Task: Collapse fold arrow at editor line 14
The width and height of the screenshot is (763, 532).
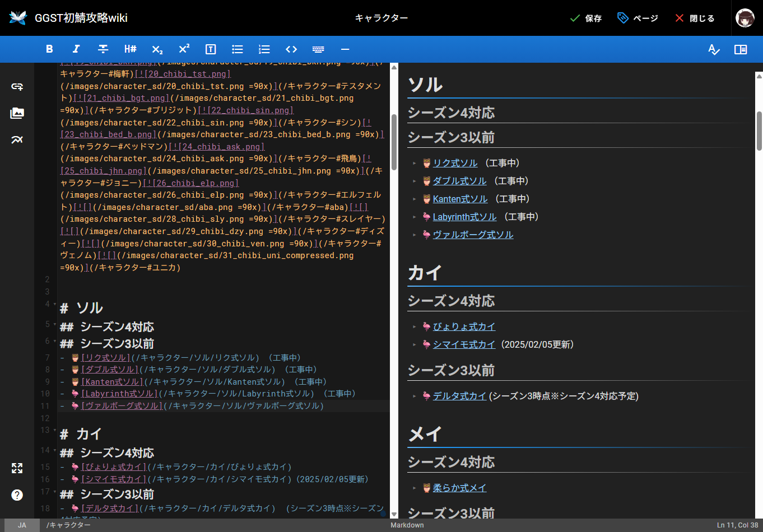Action: [54, 450]
